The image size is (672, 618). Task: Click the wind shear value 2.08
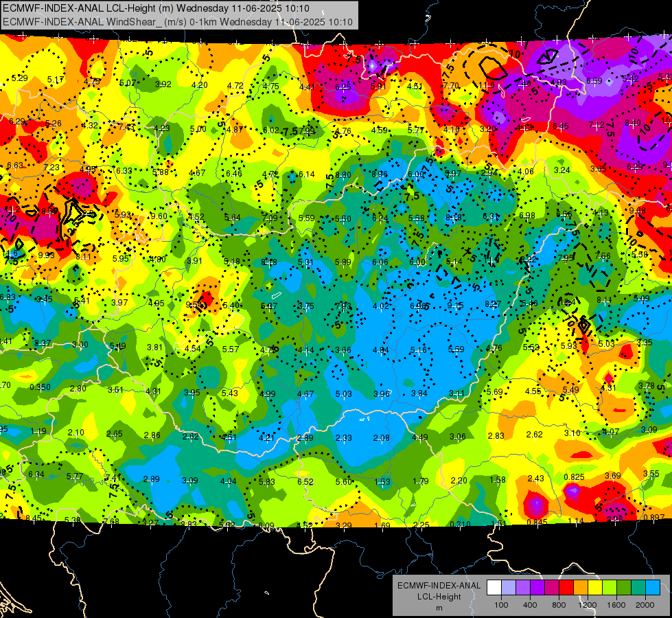[382, 437]
